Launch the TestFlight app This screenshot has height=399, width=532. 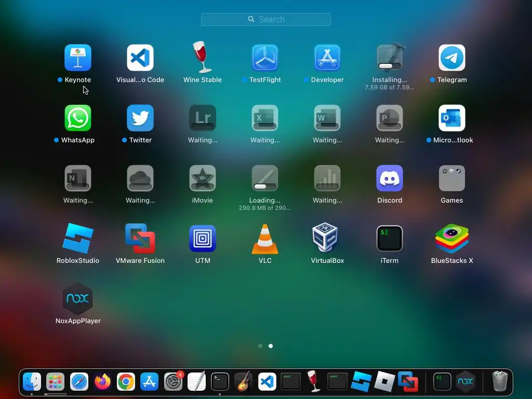point(265,58)
